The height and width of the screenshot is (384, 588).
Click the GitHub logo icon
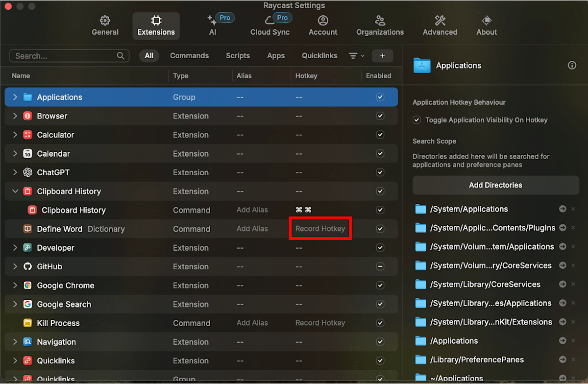27,266
